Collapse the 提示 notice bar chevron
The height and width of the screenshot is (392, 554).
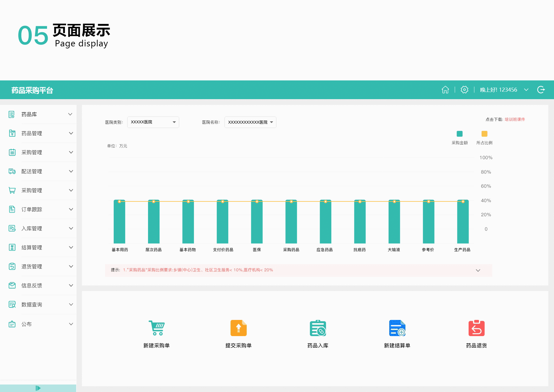pyautogui.click(x=478, y=270)
